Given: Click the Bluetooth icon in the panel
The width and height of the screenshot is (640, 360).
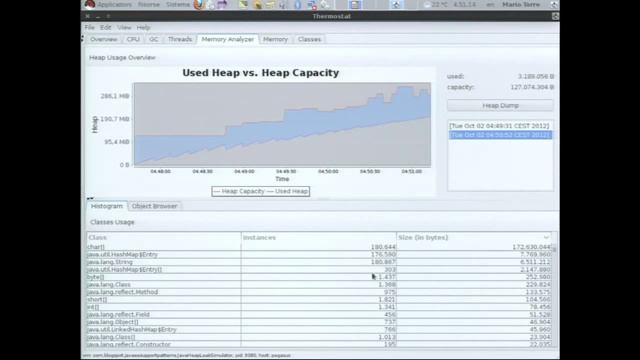Looking at the screenshot, I should pos(298,4).
